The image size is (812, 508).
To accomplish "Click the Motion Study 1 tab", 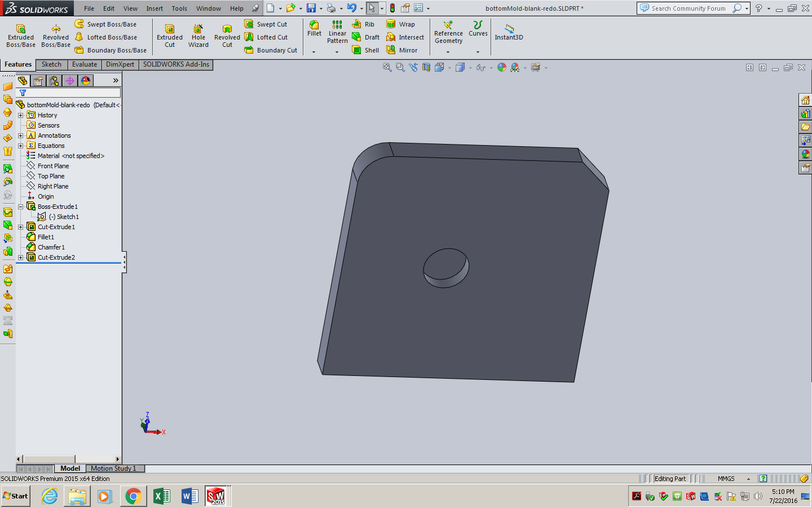I will click(x=114, y=468).
